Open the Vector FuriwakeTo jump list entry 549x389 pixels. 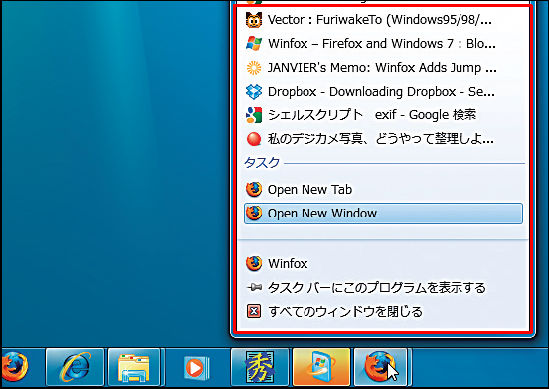(x=383, y=20)
